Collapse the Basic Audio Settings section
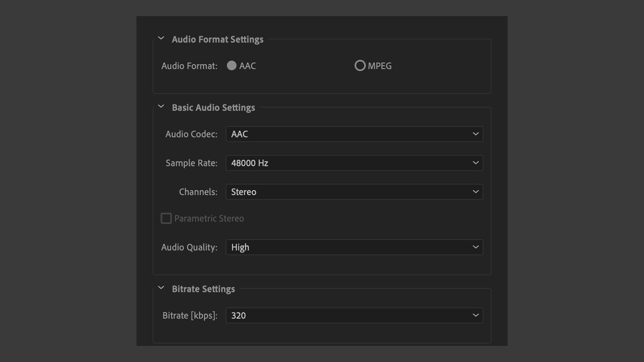 (x=161, y=106)
